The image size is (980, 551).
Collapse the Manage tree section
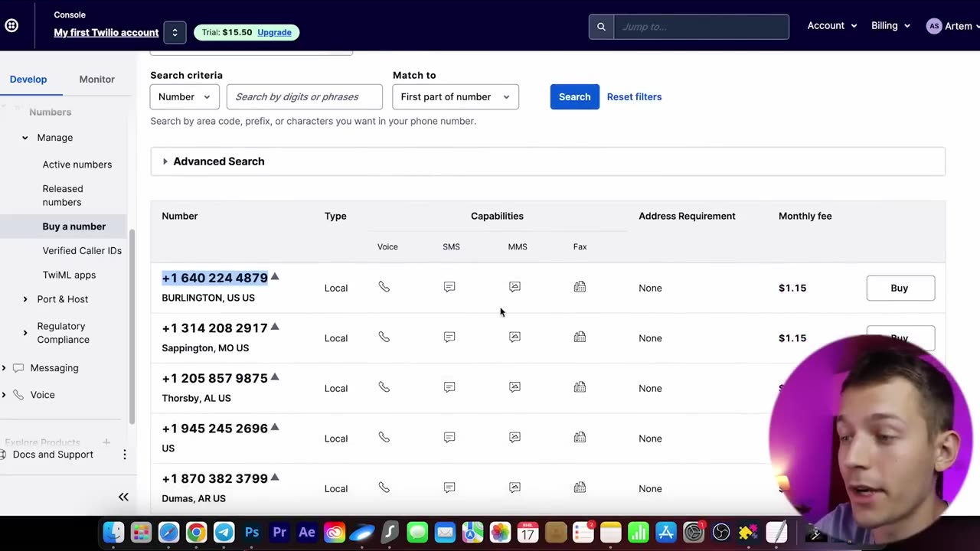point(25,138)
